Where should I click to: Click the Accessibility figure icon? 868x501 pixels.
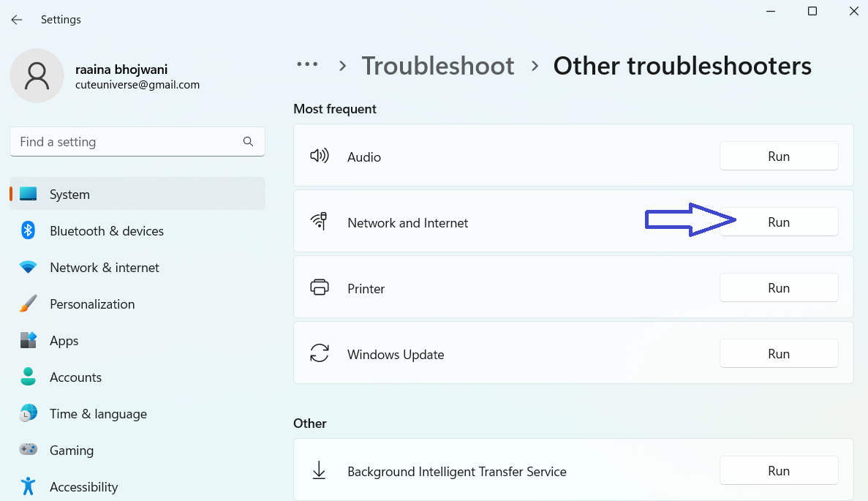(29, 486)
